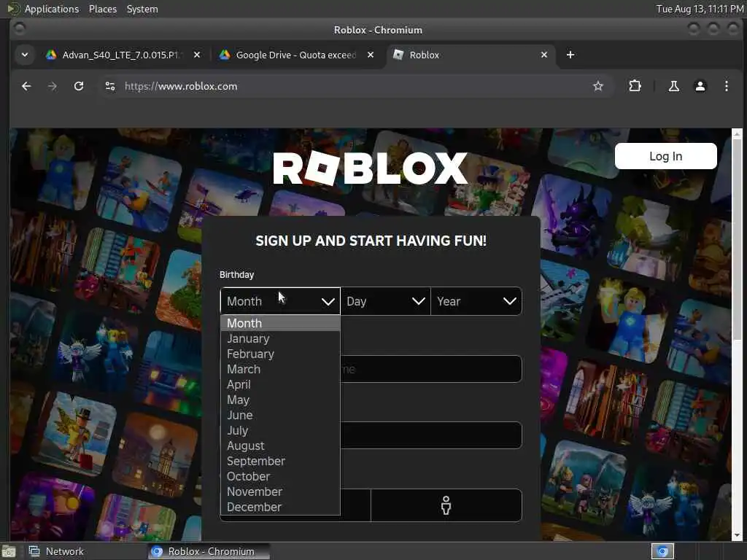Viewport: 747px width, 560px height.
Task: Choose March from month list
Action: [280, 369]
